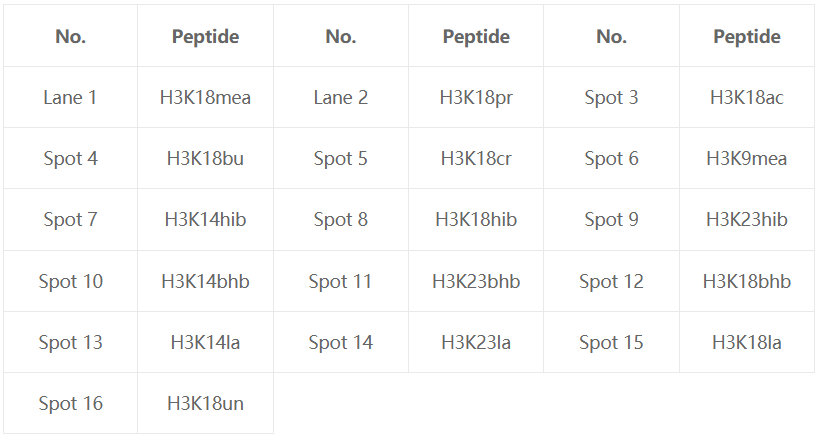Select the H3K18un cell
821x440 pixels.
coord(205,403)
